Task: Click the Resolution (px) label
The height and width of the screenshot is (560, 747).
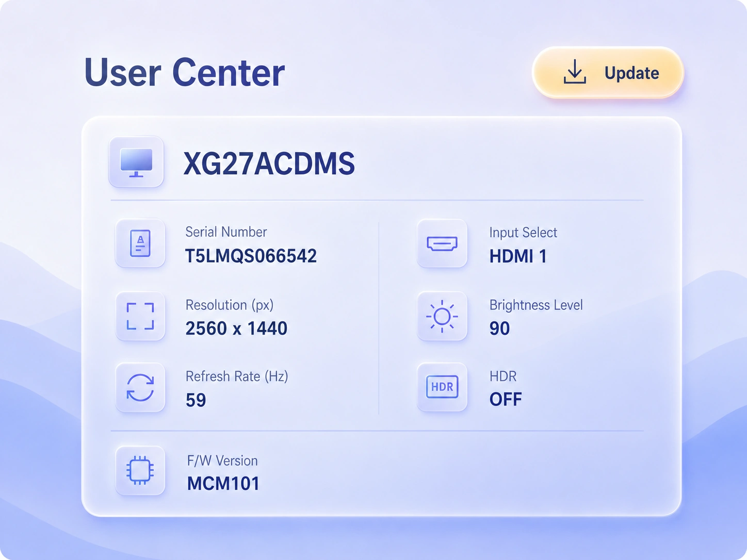Action: click(x=230, y=305)
